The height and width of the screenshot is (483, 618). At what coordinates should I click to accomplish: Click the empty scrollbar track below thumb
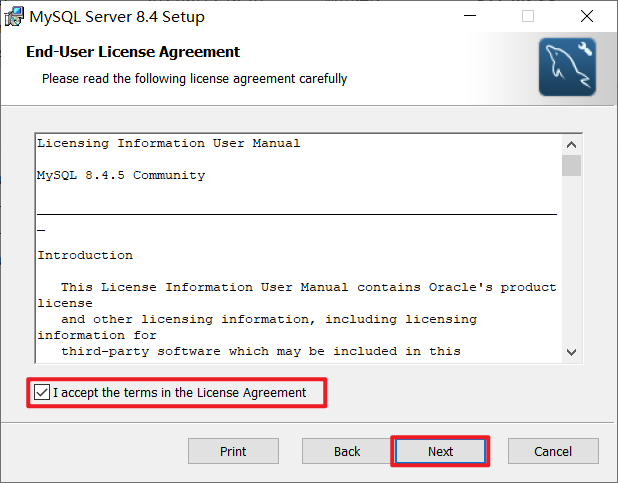point(571,259)
